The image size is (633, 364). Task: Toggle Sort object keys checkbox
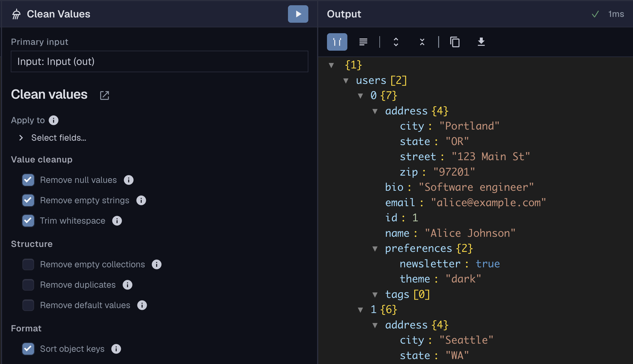tap(28, 349)
